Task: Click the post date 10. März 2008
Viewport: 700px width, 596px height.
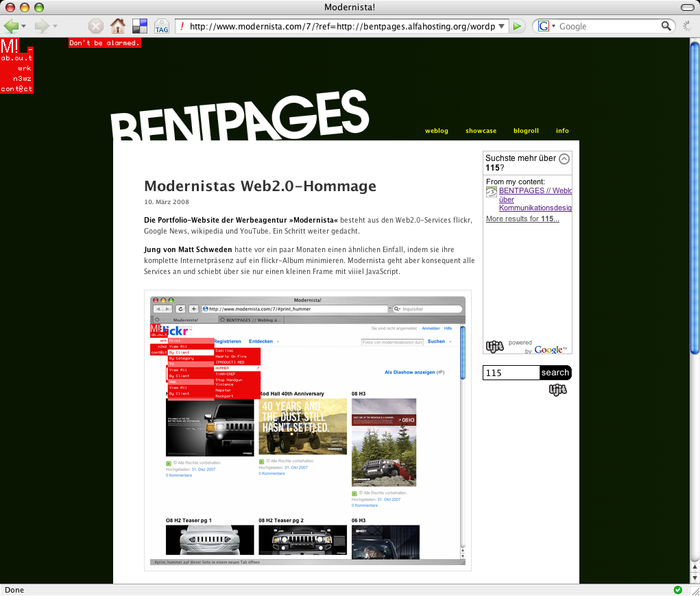Action: (167, 201)
